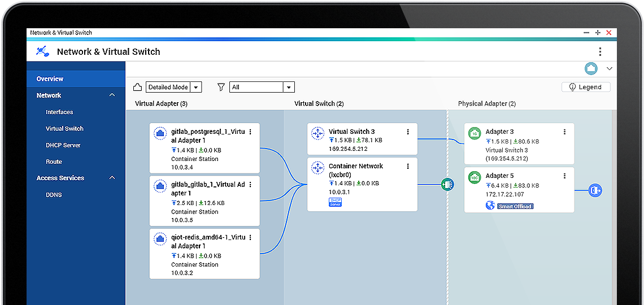Image resolution: width=644 pixels, height=305 pixels.
Task: Click the Adapter 5 green 10G icon
Action: pyautogui.click(x=475, y=178)
